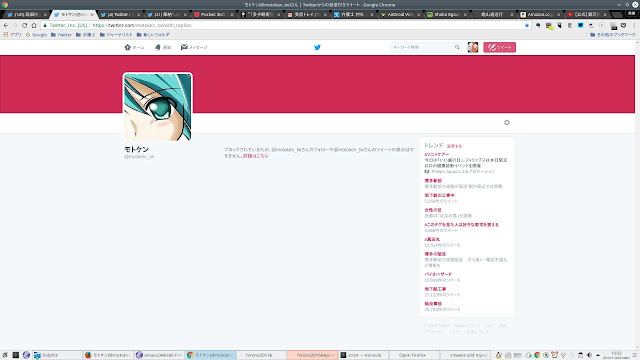This screenshot has width=640, height=360.
Task: Open the Google bookmark
Action: pyautogui.click(x=36, y=35)
